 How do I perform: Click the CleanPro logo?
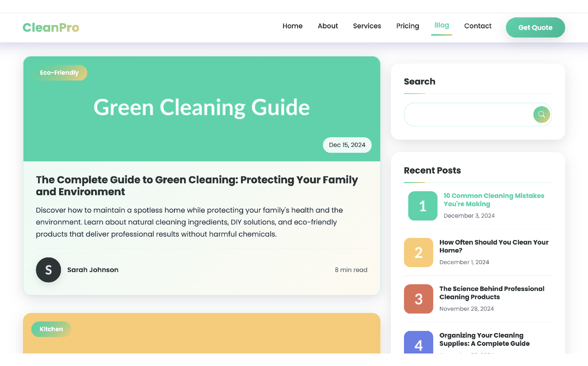click(51, 27)
